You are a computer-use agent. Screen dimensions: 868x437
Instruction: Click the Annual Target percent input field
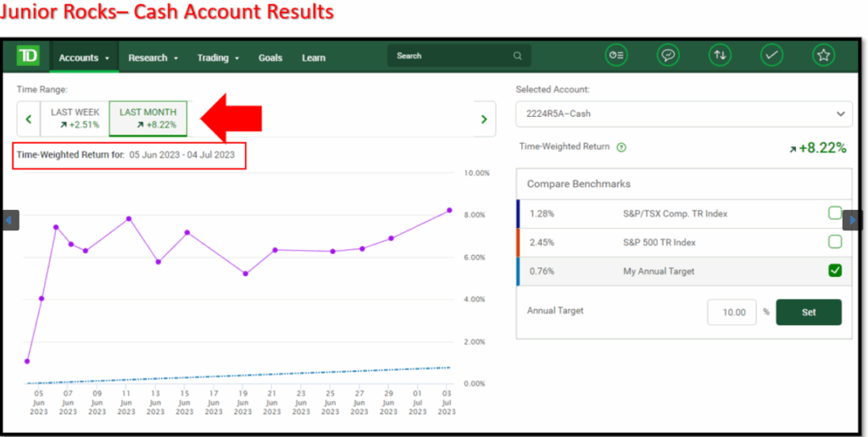click(731, 312)
